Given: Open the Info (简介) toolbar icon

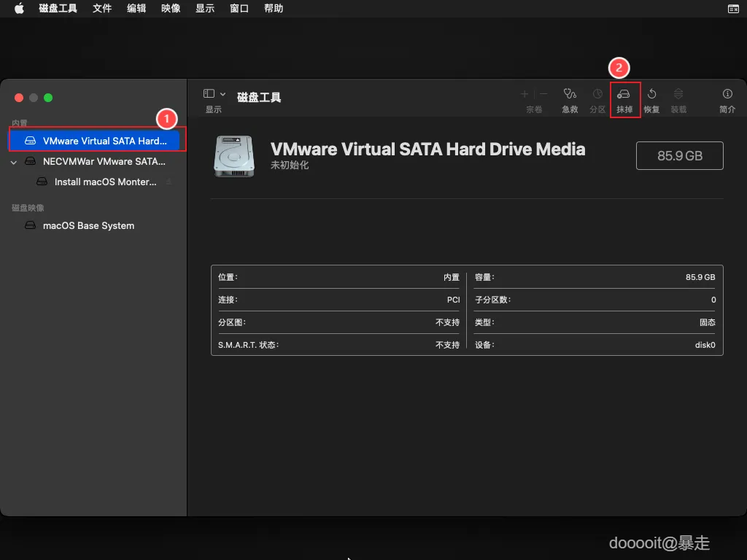Looking at the screenshot, I should 727,94.
